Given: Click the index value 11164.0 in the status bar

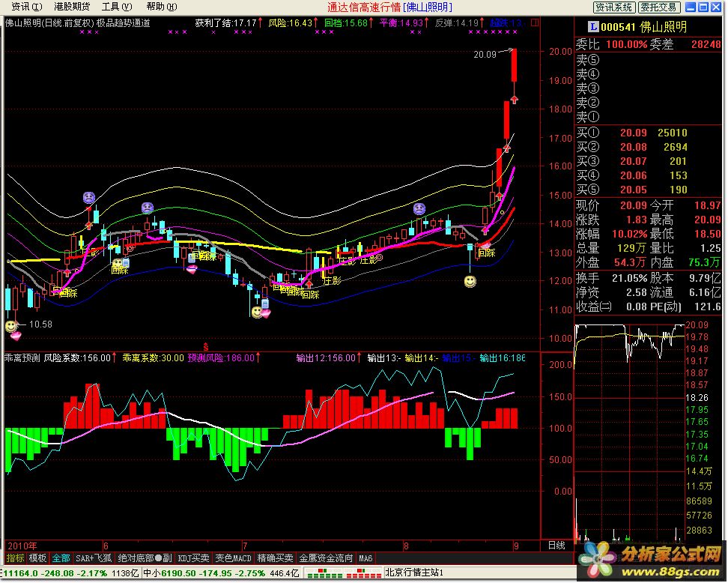Looking at the screenshot, I should pos(20,573).
